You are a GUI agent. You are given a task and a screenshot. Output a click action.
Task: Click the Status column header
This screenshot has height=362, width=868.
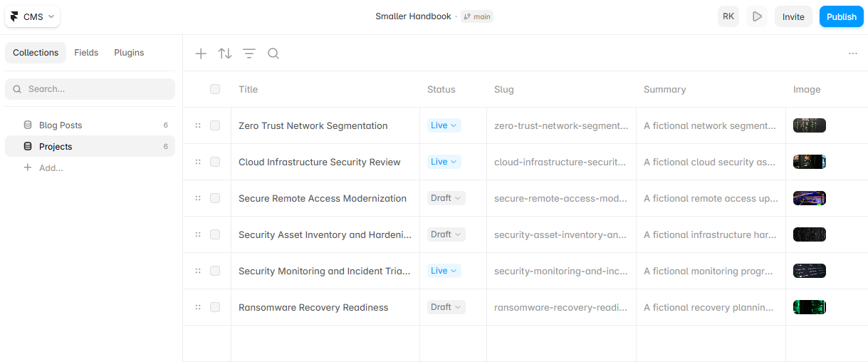[441, 89]
